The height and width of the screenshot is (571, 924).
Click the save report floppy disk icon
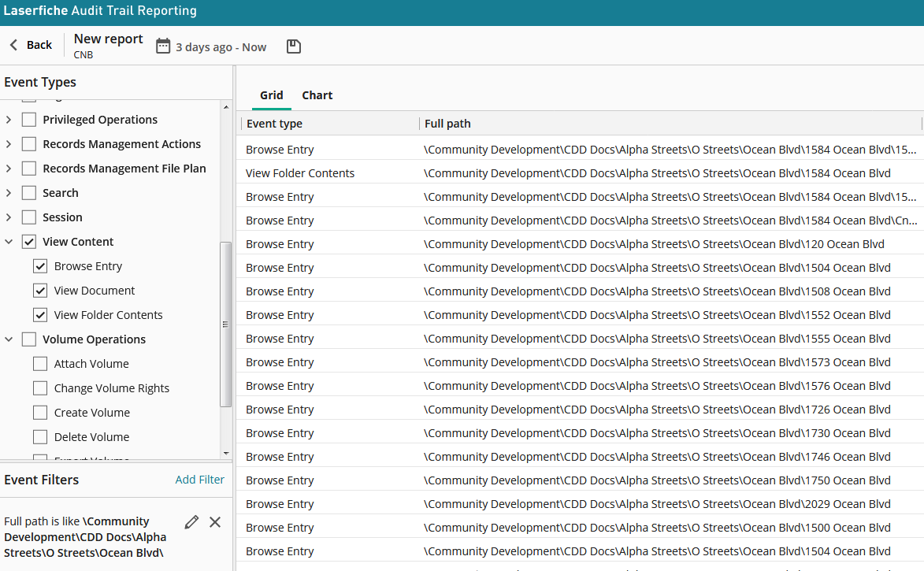[x=293, y=46]
